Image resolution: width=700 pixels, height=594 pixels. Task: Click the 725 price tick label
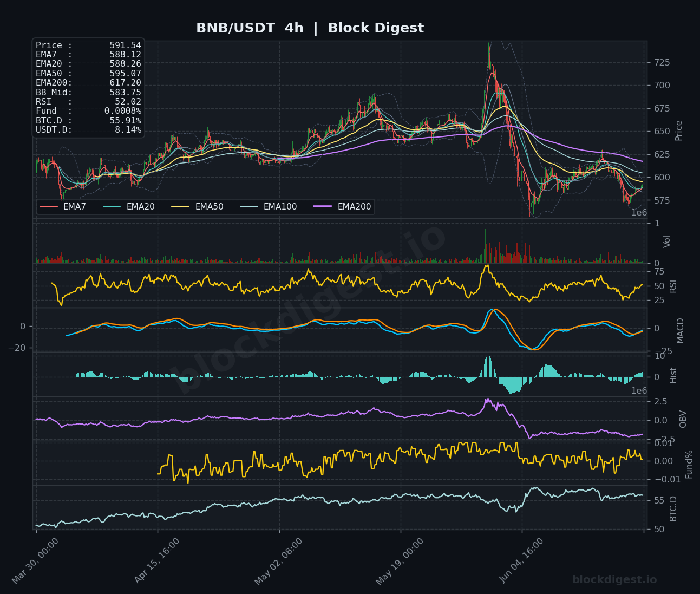tap(661, 63)
